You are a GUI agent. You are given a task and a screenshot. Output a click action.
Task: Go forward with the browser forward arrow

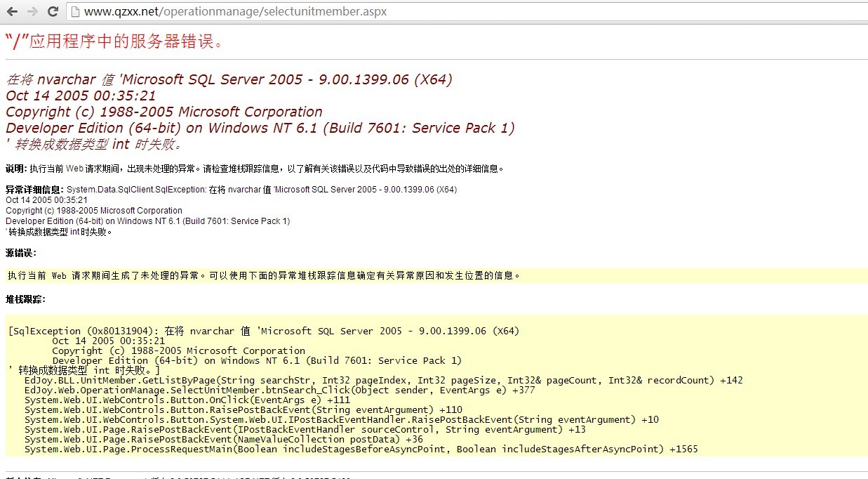[x=32, y=11]
